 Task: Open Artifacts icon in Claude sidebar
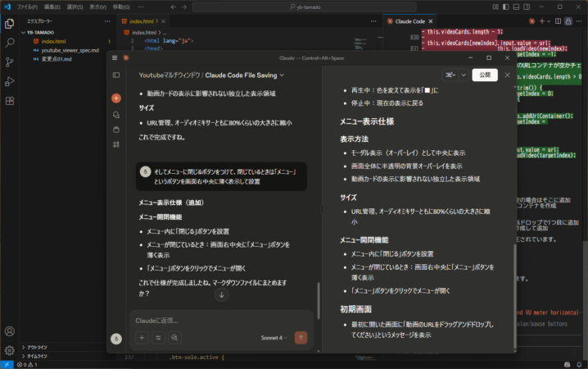point(116,144)
